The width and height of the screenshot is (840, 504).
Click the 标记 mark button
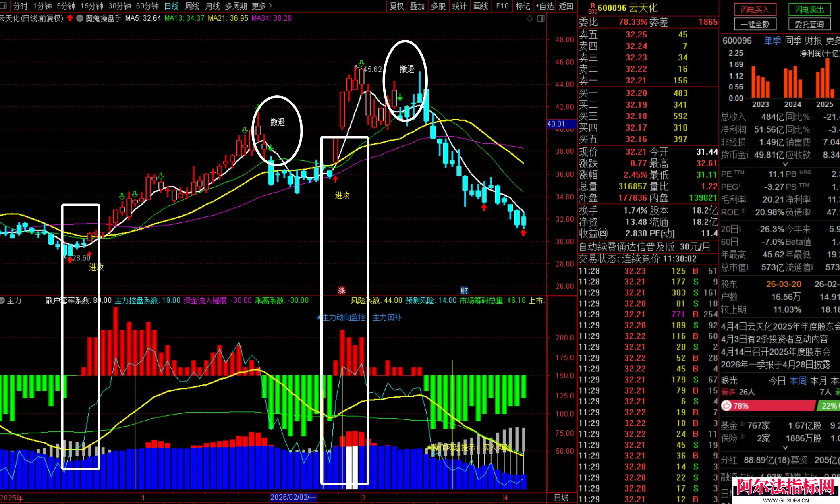523,6
